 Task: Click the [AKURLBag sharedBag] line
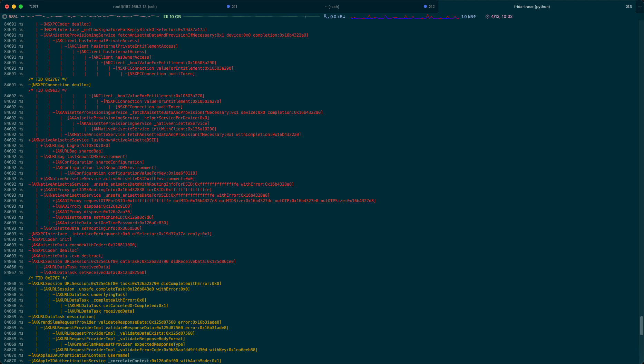tap(77, 151)
